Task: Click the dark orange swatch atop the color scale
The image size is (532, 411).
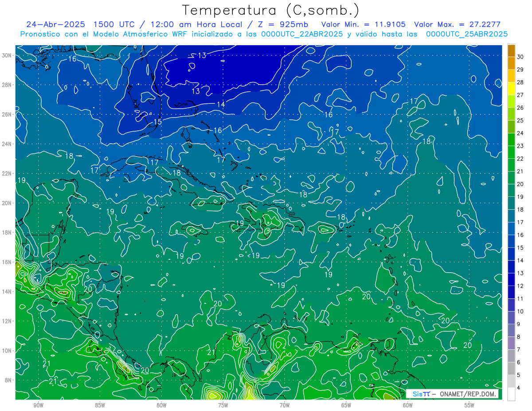Action: pyautogui.click(x=512, y=51)
